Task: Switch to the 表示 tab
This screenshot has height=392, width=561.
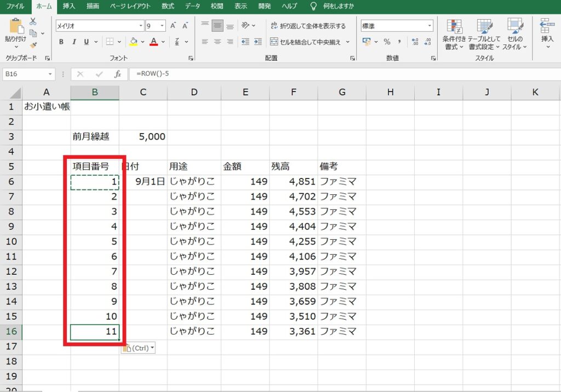Action: pos(241,6)
